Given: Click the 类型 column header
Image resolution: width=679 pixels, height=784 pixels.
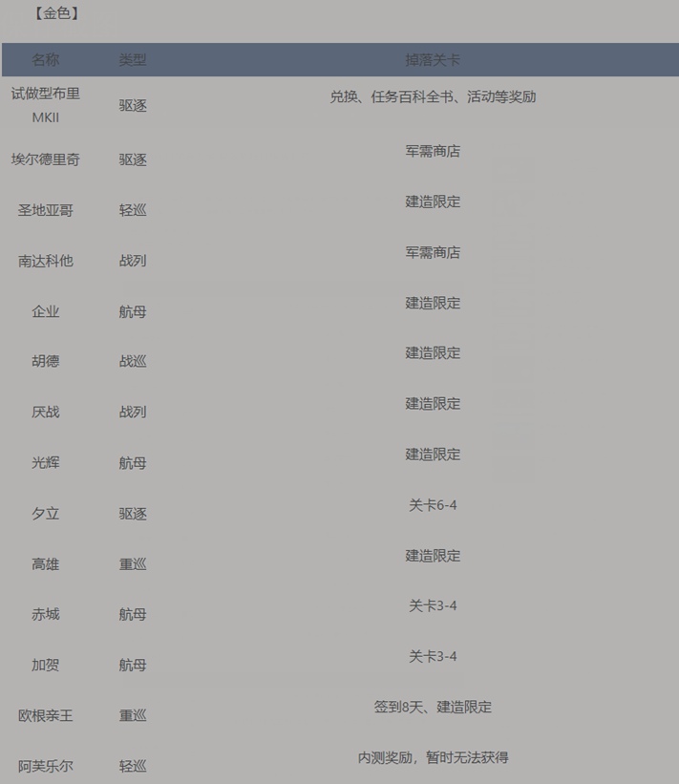Looking at the screenshot, I should pyautogui.click(x=133, y=60).
